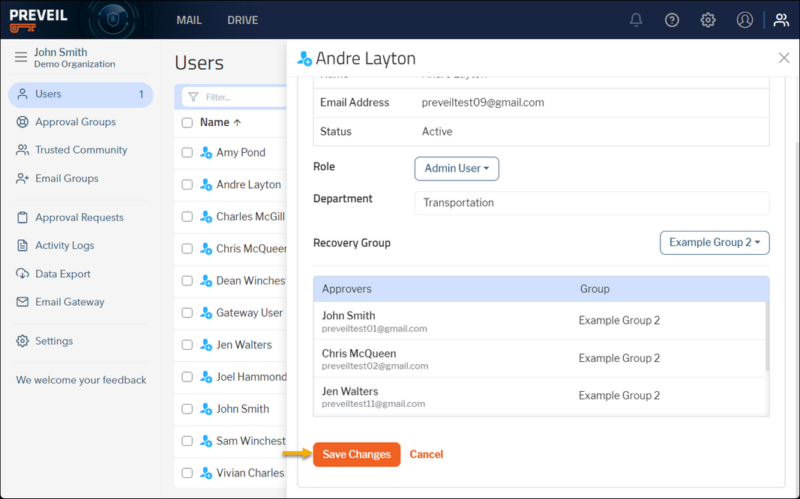Image resolution: width=800 pixels, height=499 pixels.
Task: Open the settings gear in top bar
Action: (708, 20)
